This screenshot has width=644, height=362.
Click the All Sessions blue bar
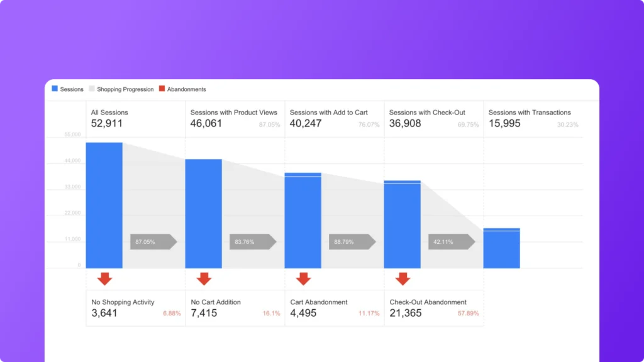[104, 206]
